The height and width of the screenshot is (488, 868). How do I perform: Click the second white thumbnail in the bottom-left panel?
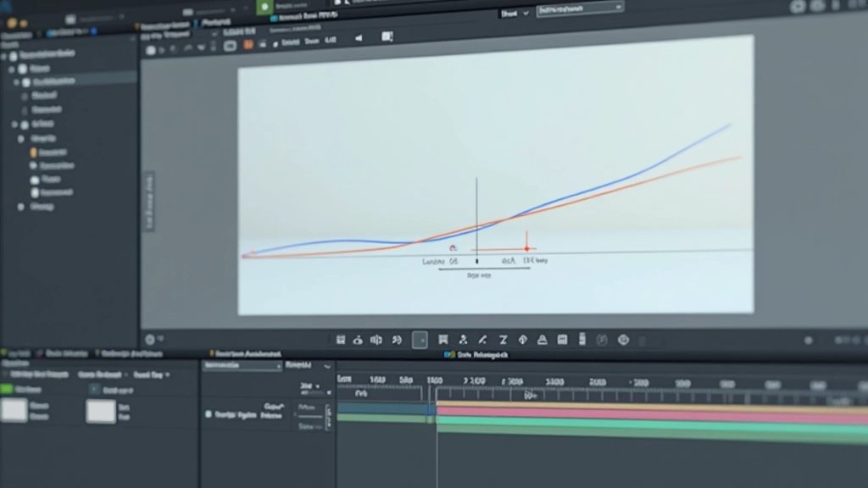[x=101, y=412]
